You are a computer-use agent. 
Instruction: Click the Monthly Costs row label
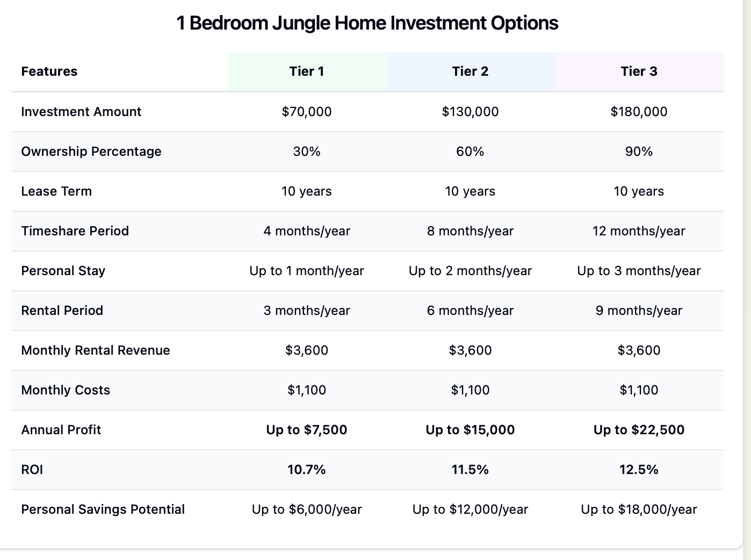click(x=66, y=390)
